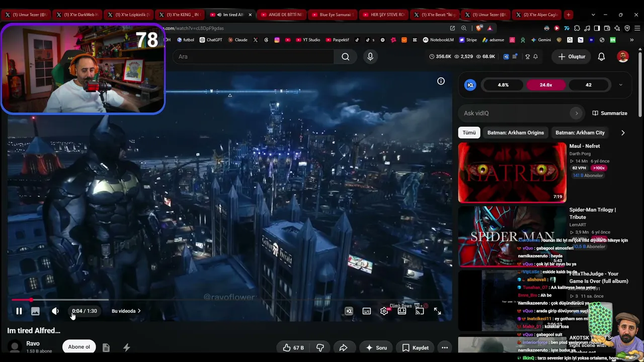Expand the 'Bu videoda' chapter panel
The width and height of the screenshot is (644, 362).
pos(126,311)
